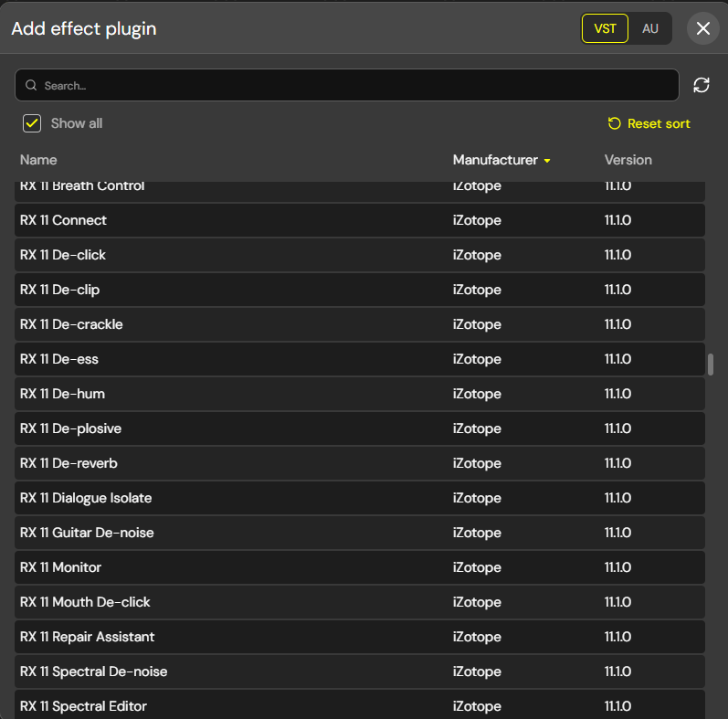The height and width of the screenshot is (719, 728).
Task: Sort plugins by Name column
Action: [x=38, y=160]
